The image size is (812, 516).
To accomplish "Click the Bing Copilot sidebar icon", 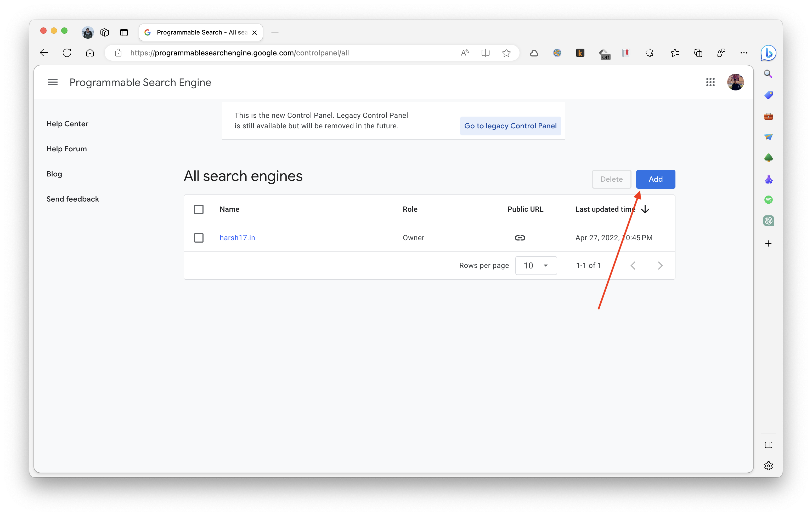I will point(768,53).
